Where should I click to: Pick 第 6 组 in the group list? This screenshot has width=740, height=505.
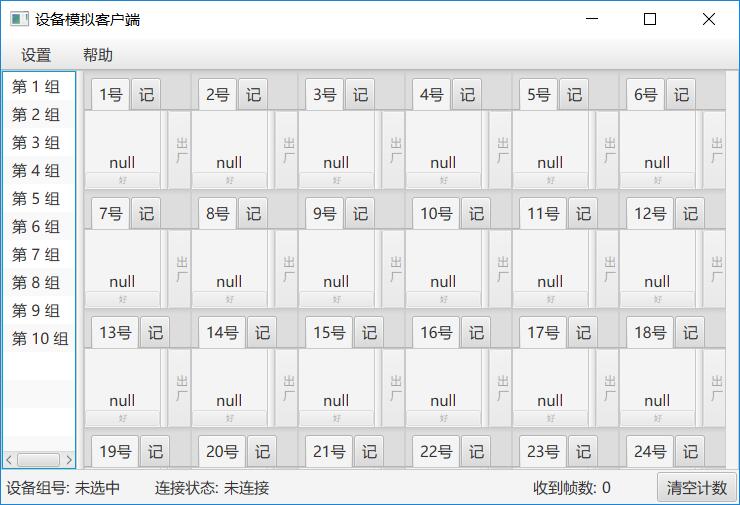pyautogui.click(x=39, y=227)
